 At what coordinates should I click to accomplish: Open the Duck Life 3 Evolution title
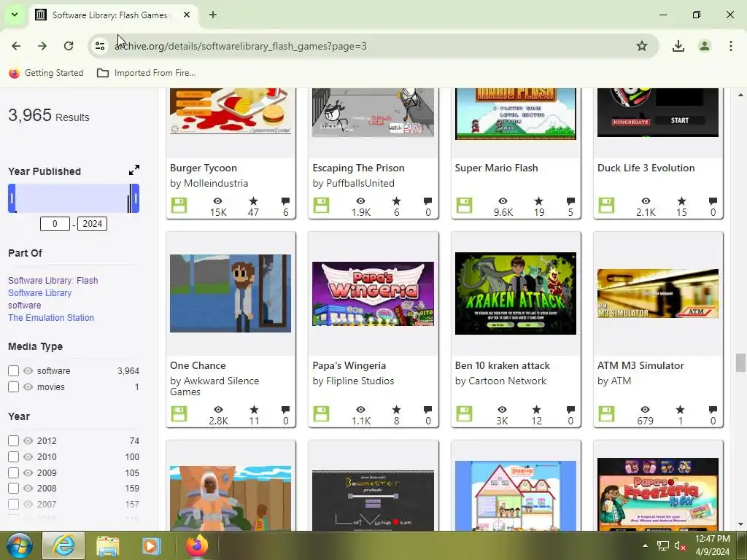point(646,168)
